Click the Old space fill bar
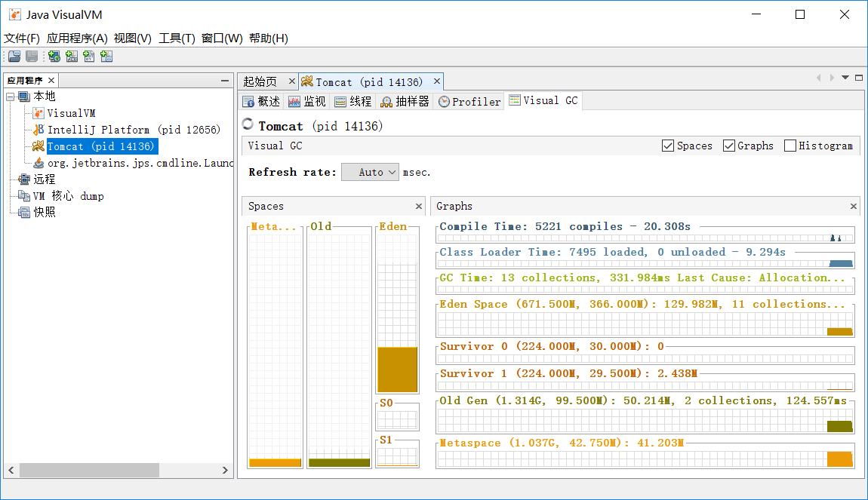868x500 pixels. [340, 462]
